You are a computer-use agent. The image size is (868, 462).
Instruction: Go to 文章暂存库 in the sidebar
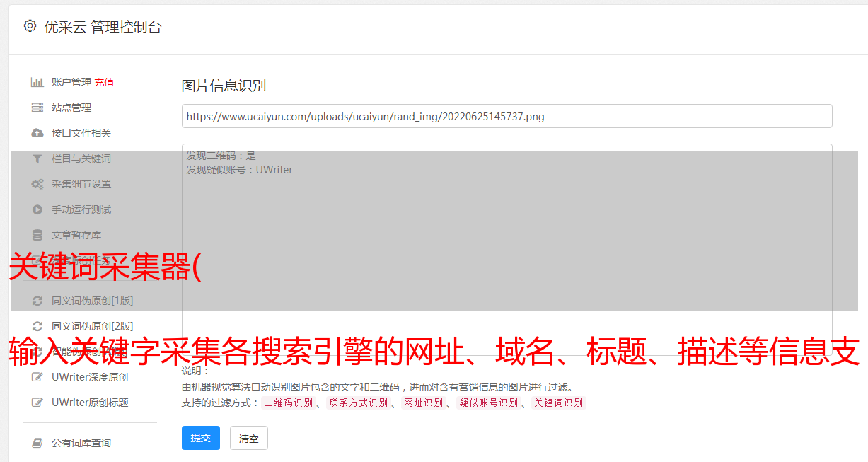click(x=76, y=235)
